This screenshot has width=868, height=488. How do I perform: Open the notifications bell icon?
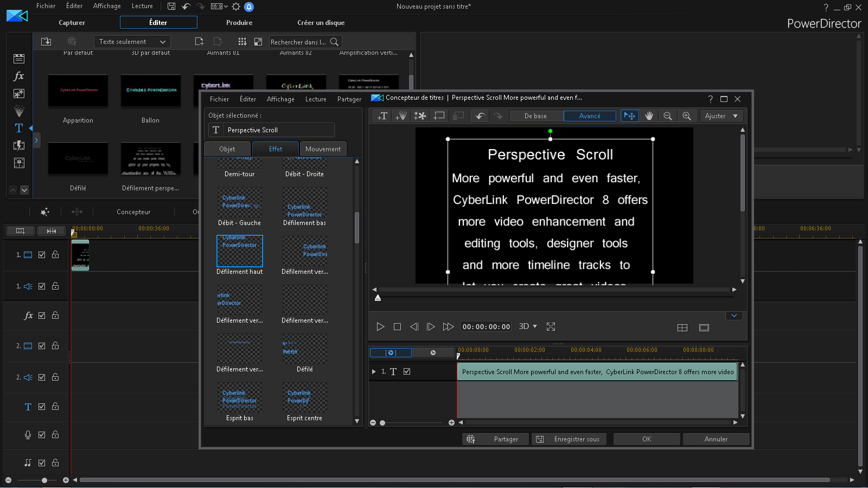coord(249,7)
